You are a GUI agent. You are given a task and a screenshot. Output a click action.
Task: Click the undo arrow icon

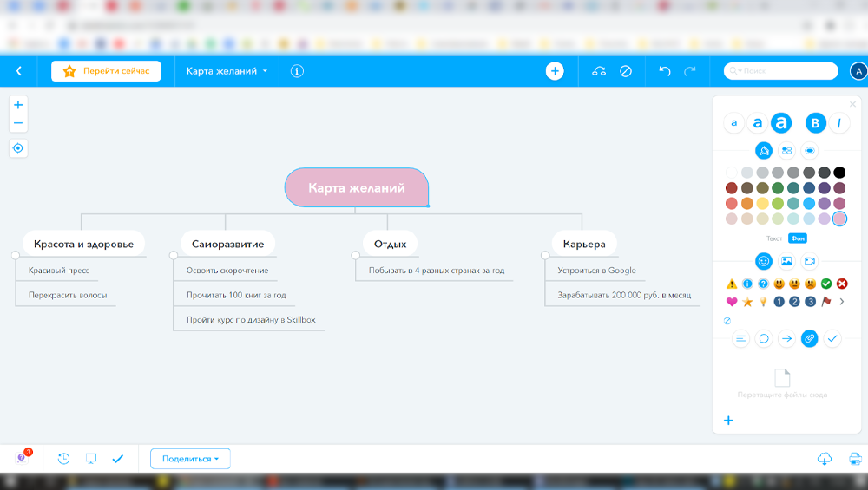click(665, 71)
